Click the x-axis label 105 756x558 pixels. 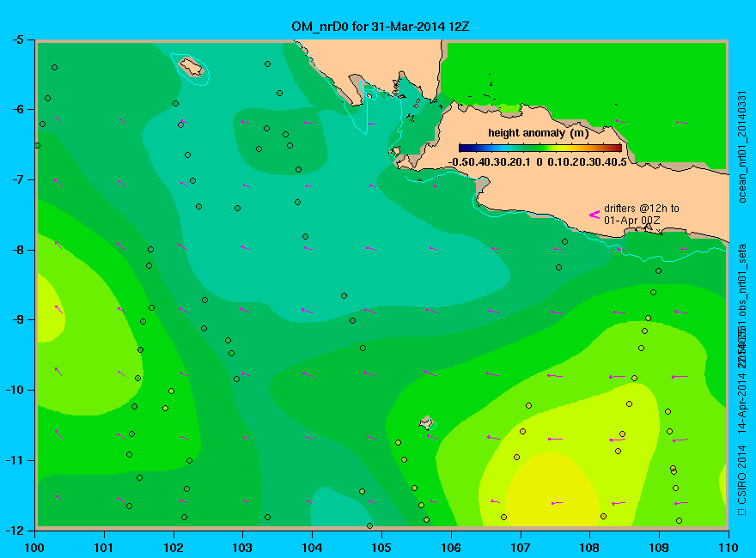[381, 548]
